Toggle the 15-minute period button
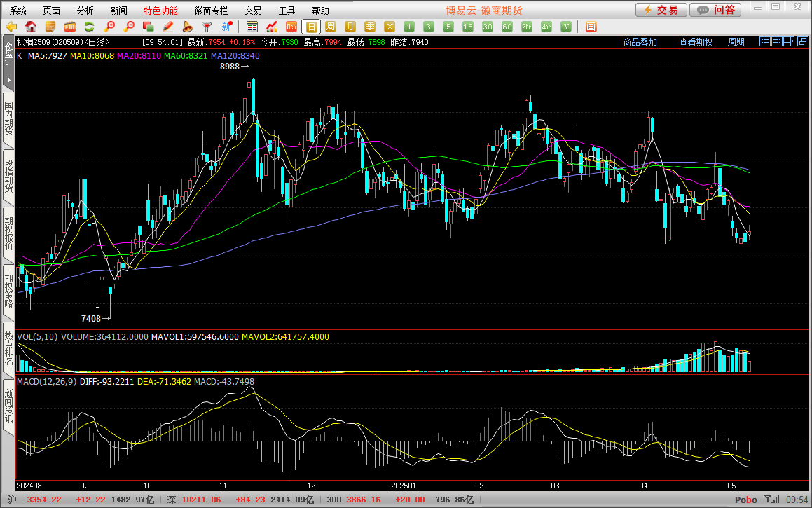812x508 pixels. coord(468,27)
